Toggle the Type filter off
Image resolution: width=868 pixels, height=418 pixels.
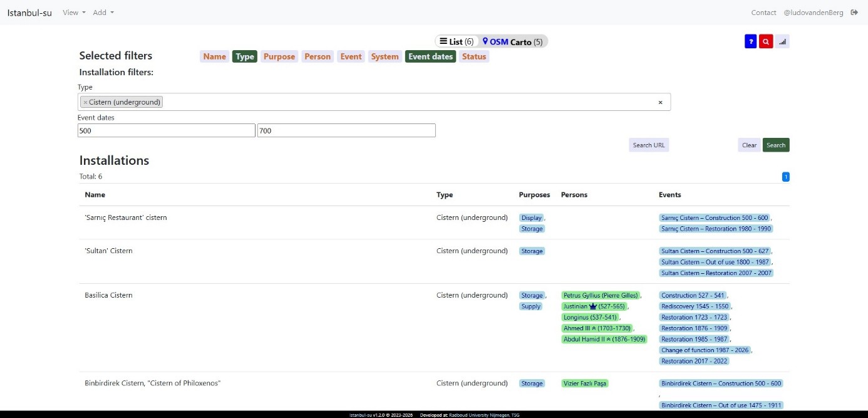245,56
